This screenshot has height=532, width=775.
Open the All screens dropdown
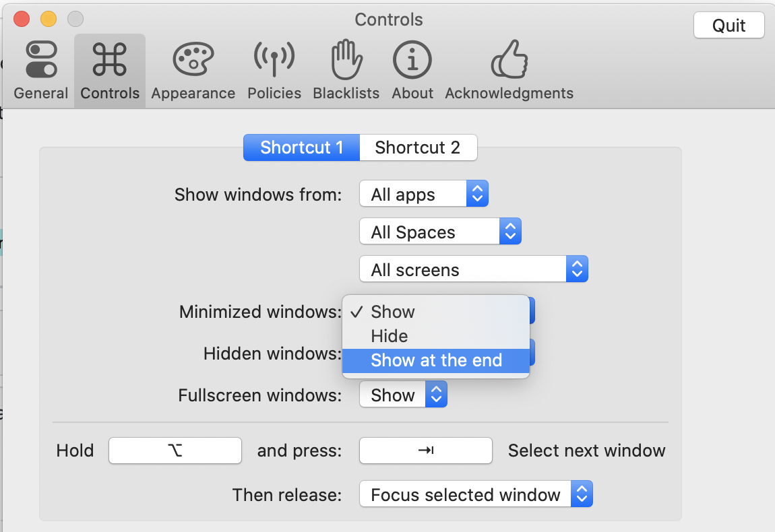[473, 268]
